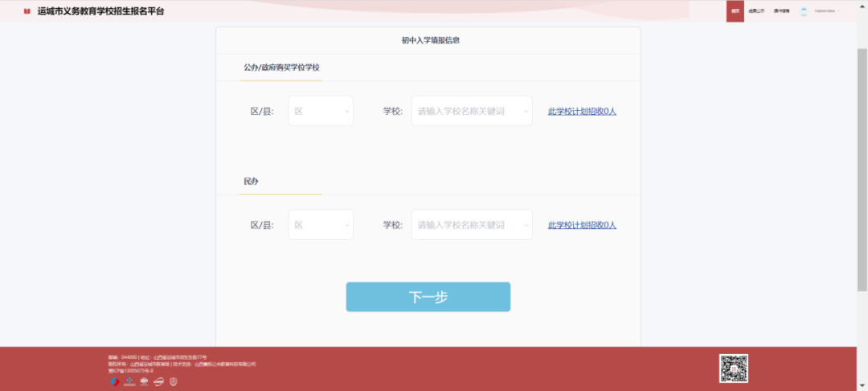The height and width of the screenshot is (391, 868).
Task: Click the QR code in footer
Action: 733,369
